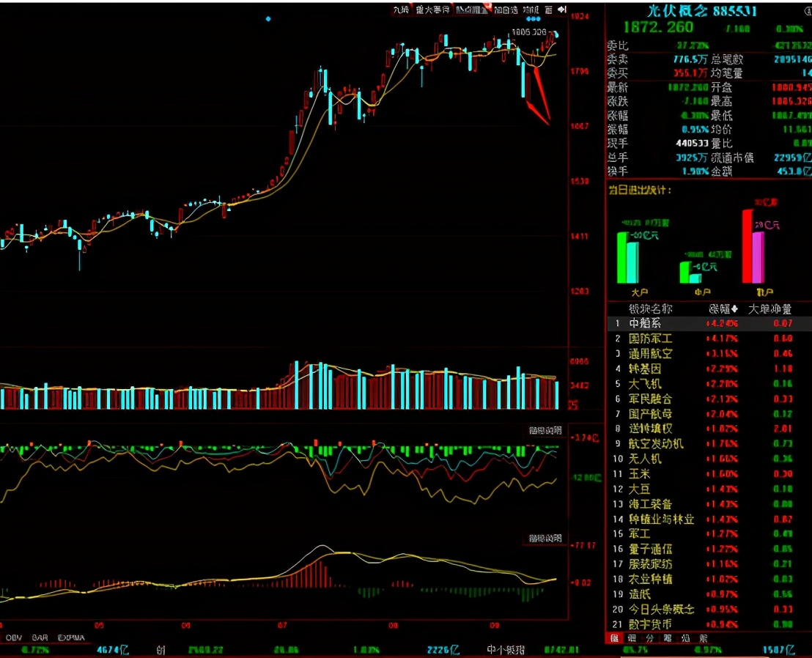Select the 量子通信 row

(709, 549)
